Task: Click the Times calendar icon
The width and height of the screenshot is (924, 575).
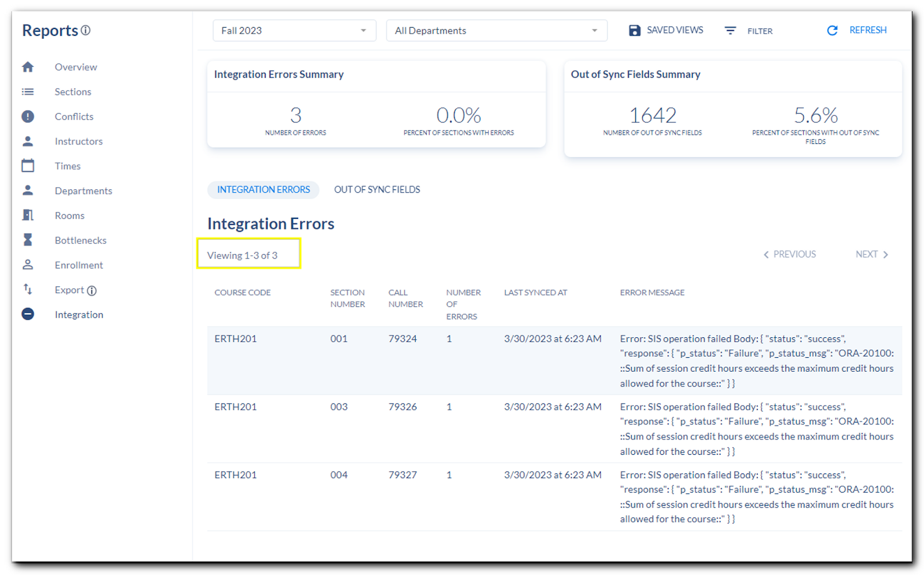Action: point(28,166)
